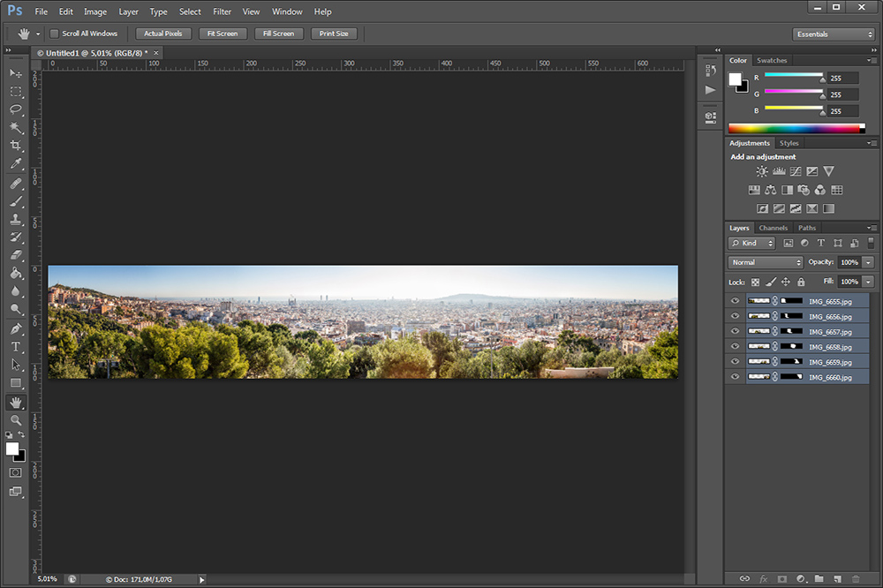This screenshot has width=883, height=588.
Task: Choose the Eyedropper tool
Action: point(16,164)
